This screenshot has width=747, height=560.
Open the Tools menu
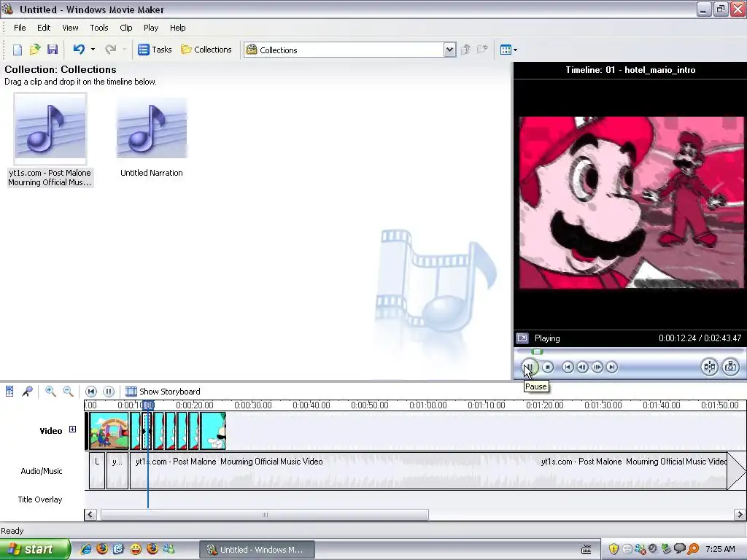(x=99, y=28)
